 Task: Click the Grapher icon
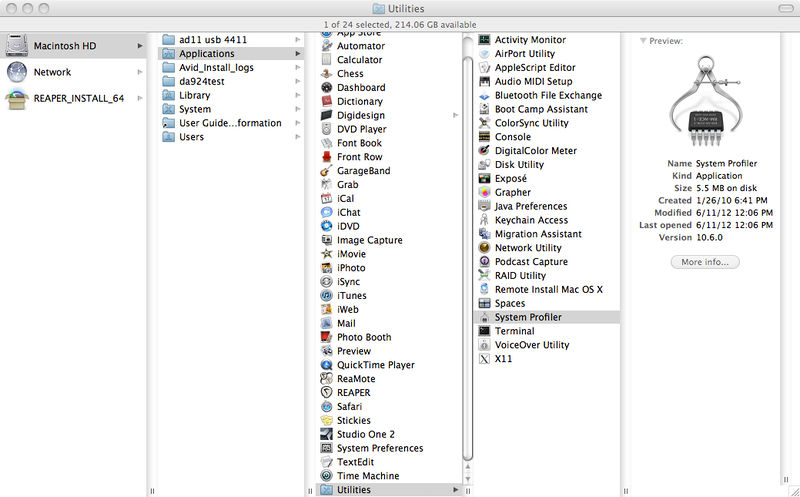tap(484, 192)
